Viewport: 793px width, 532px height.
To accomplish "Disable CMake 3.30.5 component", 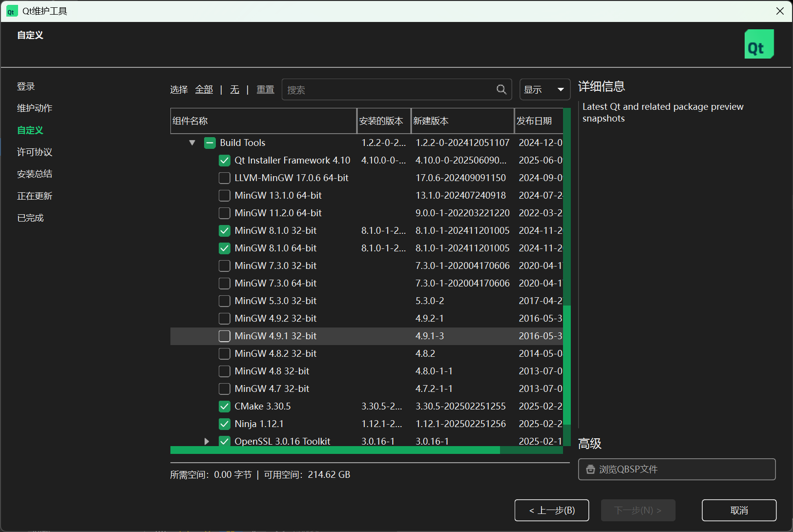I will 224,406.
